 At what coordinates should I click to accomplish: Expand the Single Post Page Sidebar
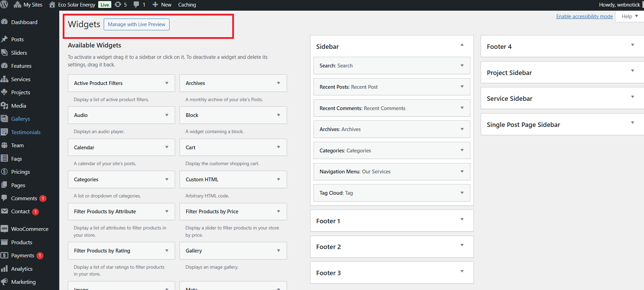pyautogui.click(x=633, y=122)
